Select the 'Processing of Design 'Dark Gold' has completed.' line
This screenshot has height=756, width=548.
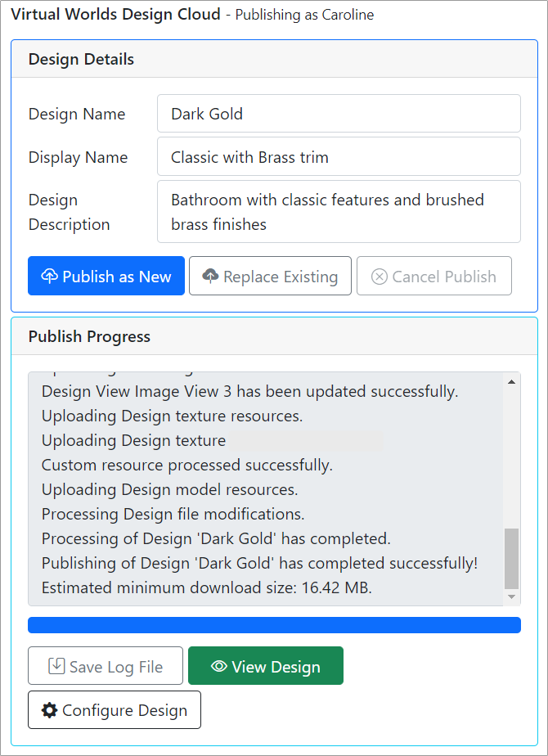(x=216, y=538)
